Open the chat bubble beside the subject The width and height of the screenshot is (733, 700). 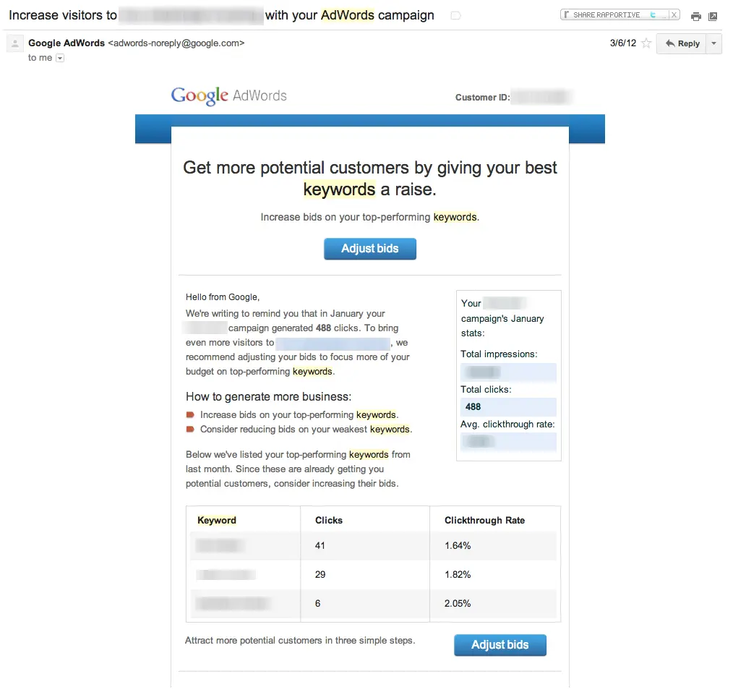tap(456, 14)
